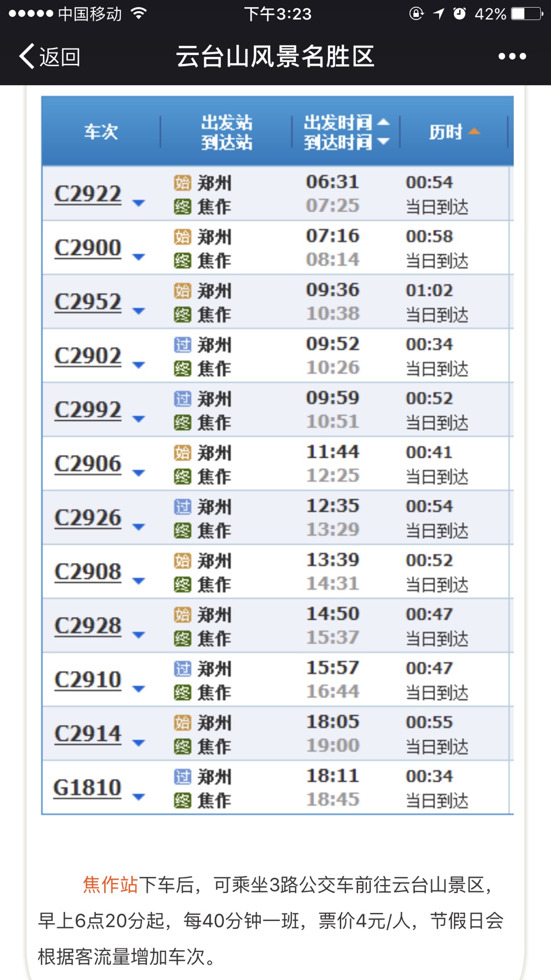Open the three-dot more menu

coord(512,56)
